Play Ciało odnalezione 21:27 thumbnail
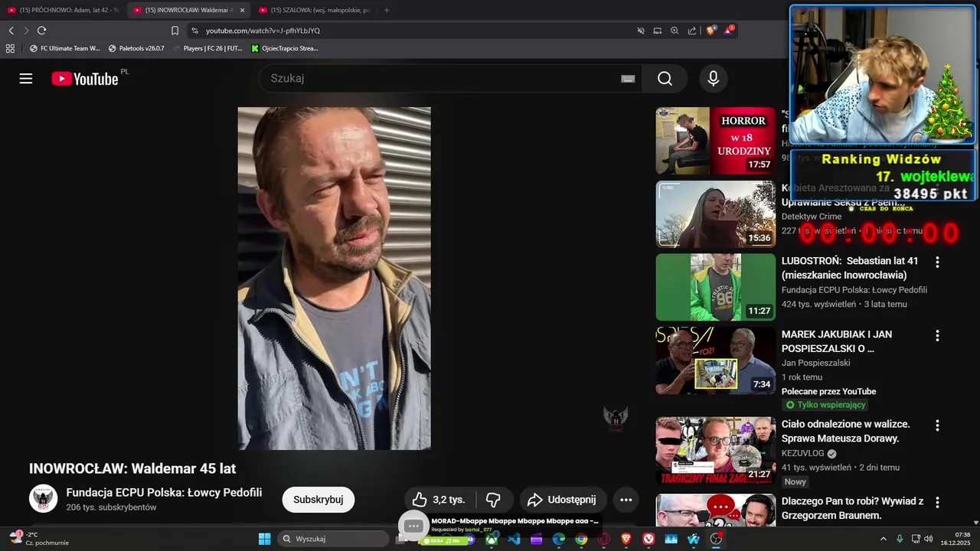 (x=716, y=450)
